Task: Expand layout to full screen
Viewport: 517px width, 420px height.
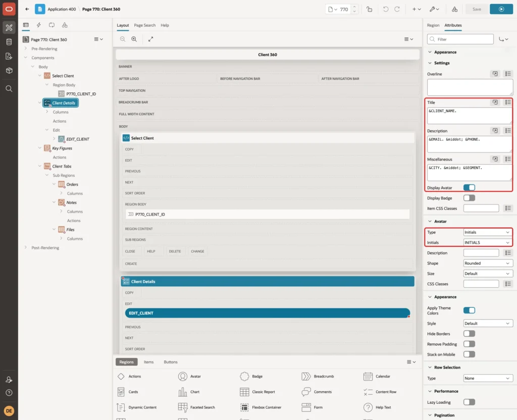Action: coord(150,39)
